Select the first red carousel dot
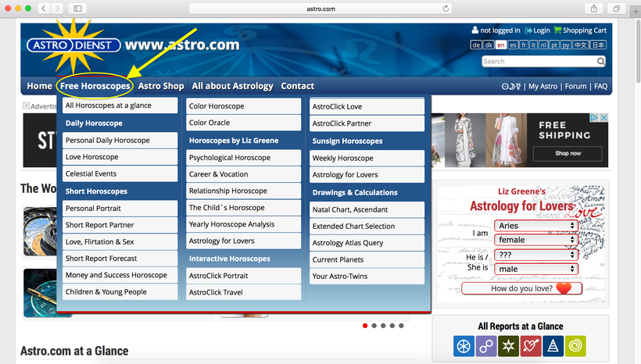 click(365, 326)
